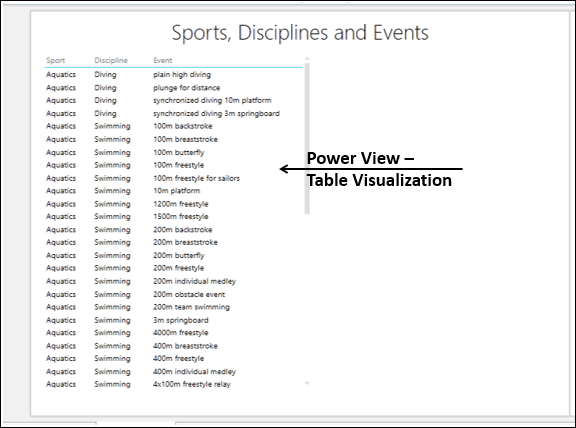
Task: Click 'synchronized diving 3m springboard' cell
Action: coord(216,113)
